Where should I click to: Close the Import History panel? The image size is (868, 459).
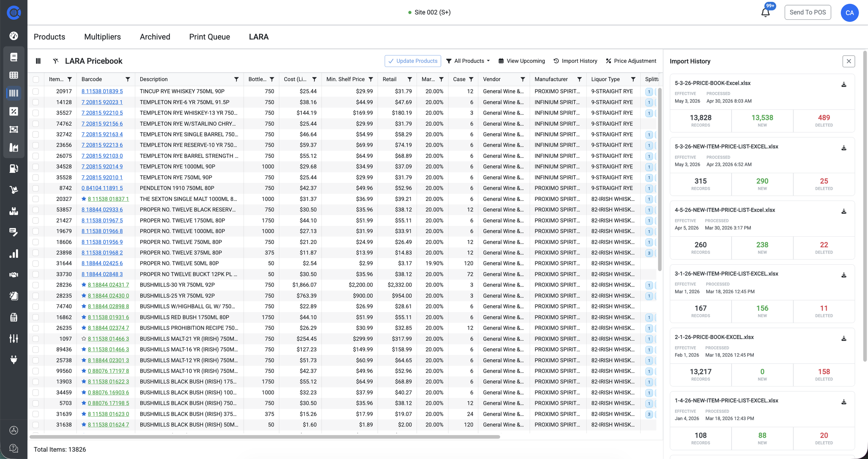coord(849,61)
